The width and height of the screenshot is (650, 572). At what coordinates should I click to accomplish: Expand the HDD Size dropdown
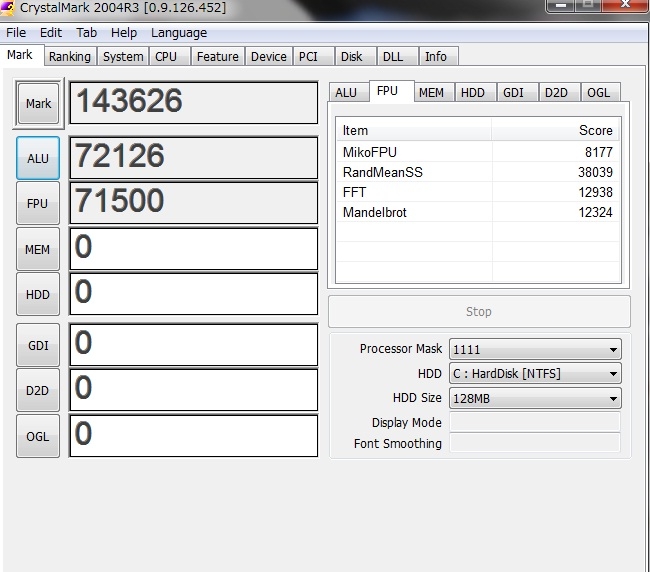(534, 398)
